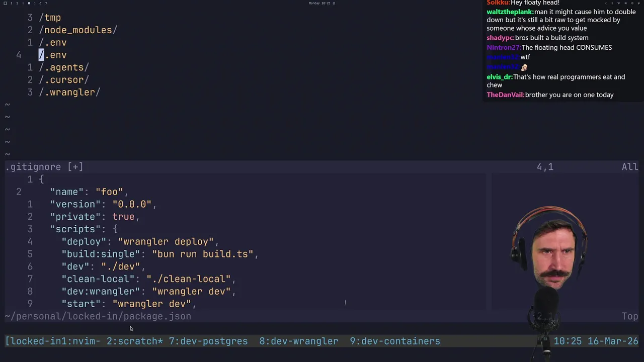Click the tmux date 16-Mar-26
The height and width of the screenshot is (362, 644).
(x=612, y=341)
